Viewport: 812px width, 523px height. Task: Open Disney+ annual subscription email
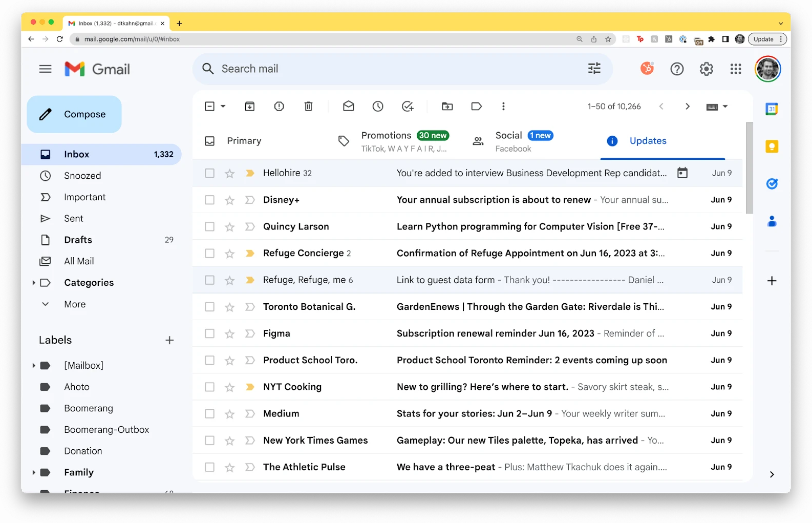[x=467, y=200]
